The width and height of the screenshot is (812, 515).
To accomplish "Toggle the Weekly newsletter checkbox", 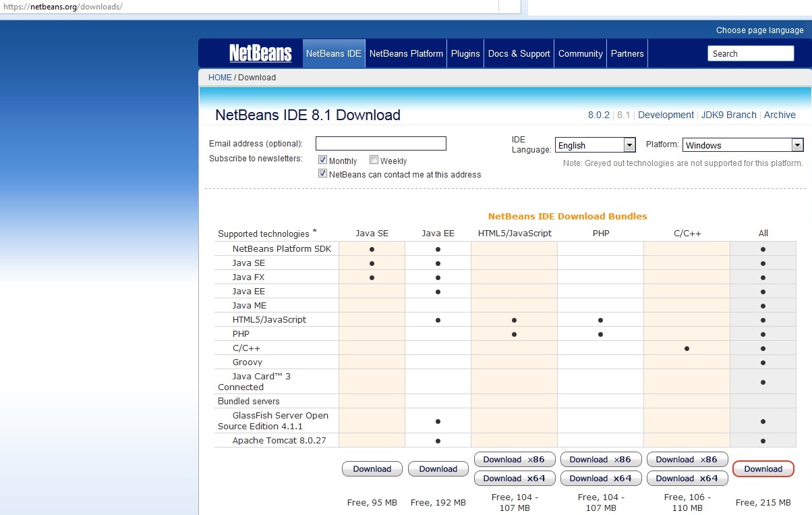I will pyautogui.click(x=374, y=160).
